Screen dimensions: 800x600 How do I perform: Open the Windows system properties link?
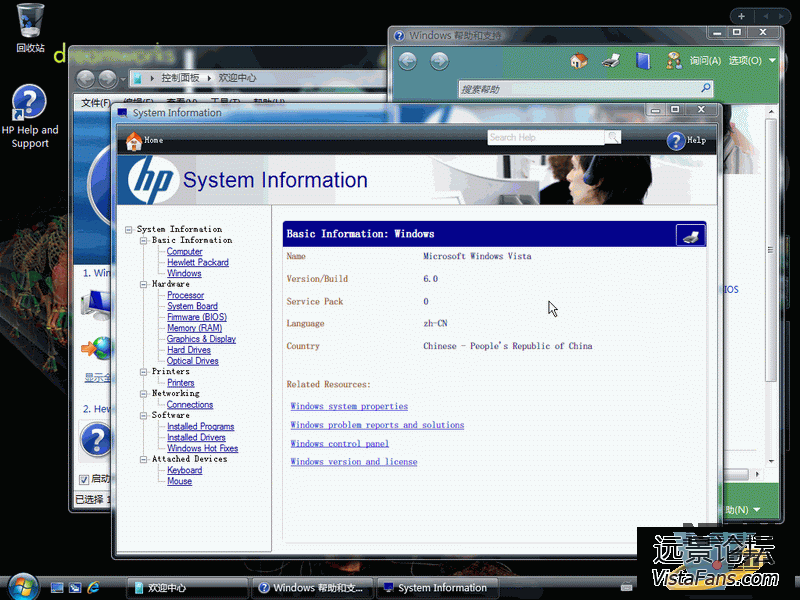tap(349, 407)
